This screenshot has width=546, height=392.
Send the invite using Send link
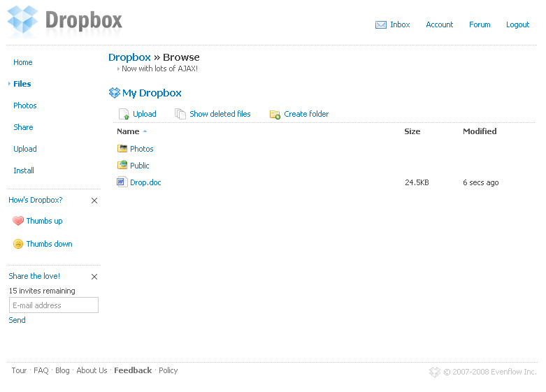(17, 320)
